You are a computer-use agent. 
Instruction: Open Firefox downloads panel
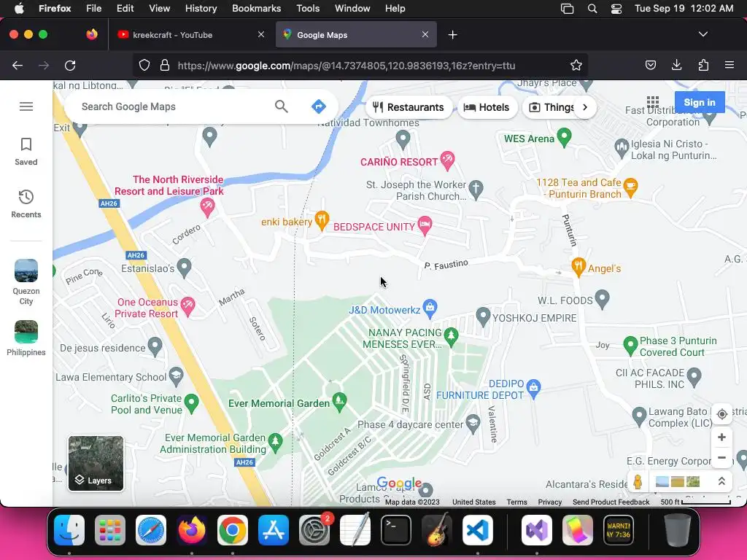click(x=676, y=65)
